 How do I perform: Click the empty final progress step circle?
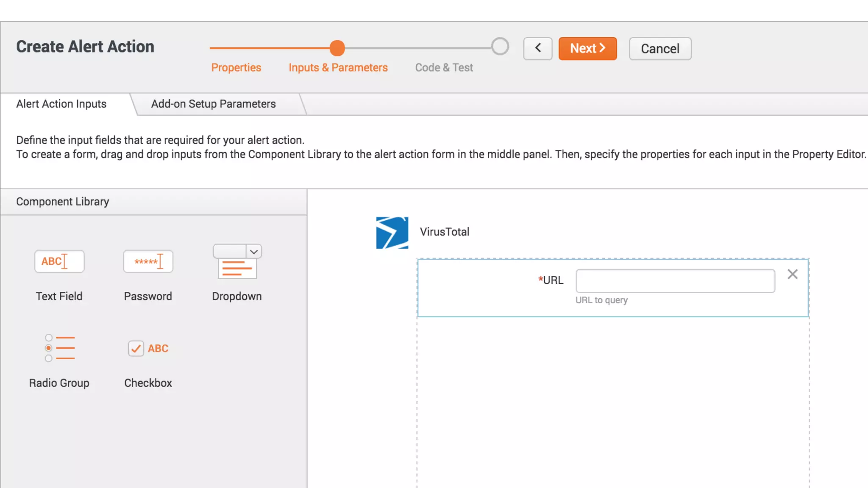[x=500, y=47]
